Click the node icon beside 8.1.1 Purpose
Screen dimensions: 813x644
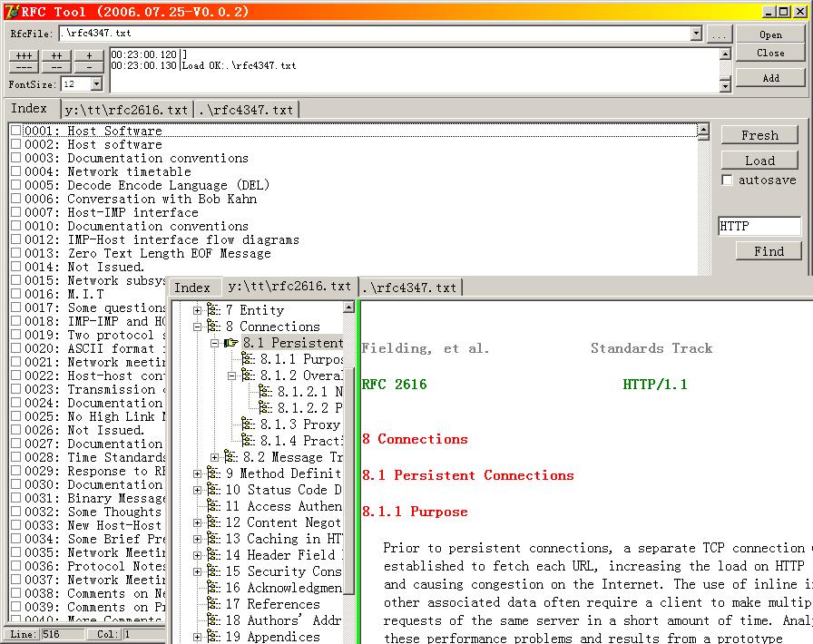(248, 359)
